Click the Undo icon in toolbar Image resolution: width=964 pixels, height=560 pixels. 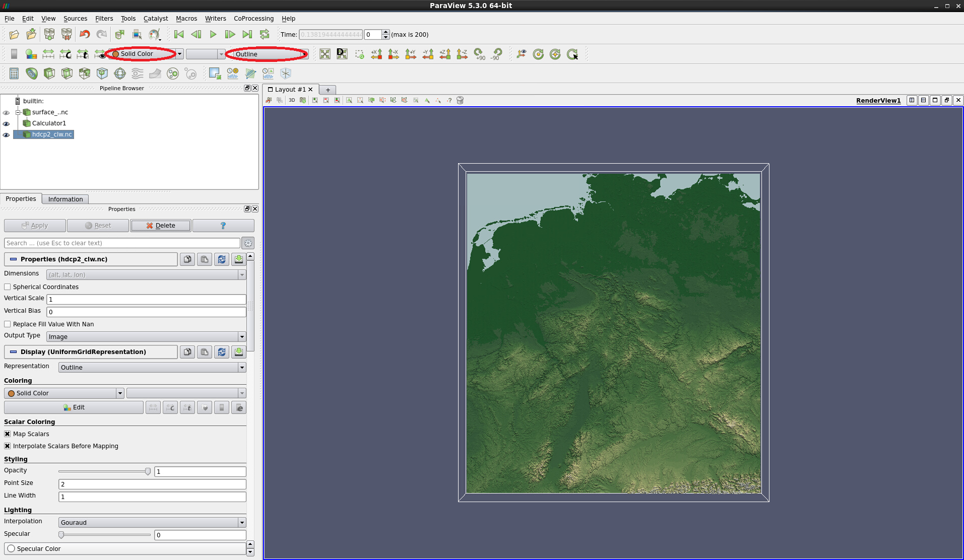click(x=85, y=34)
